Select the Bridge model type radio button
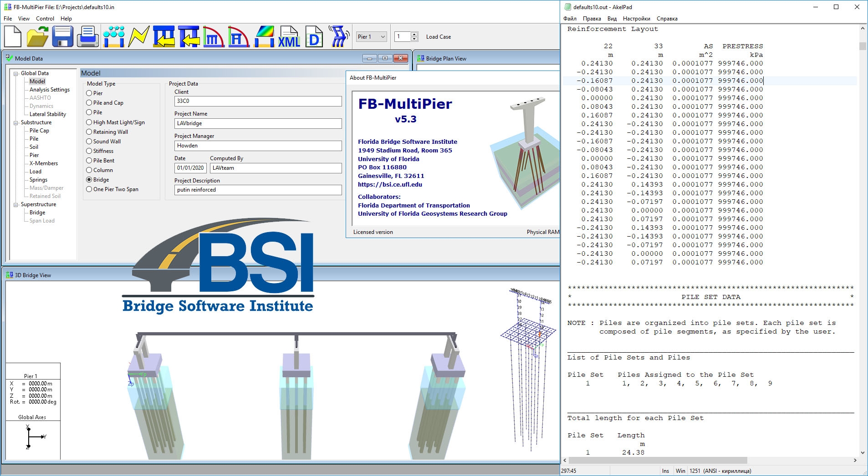The height and width of the screenshot is (476, 868). tap(89, 179)
